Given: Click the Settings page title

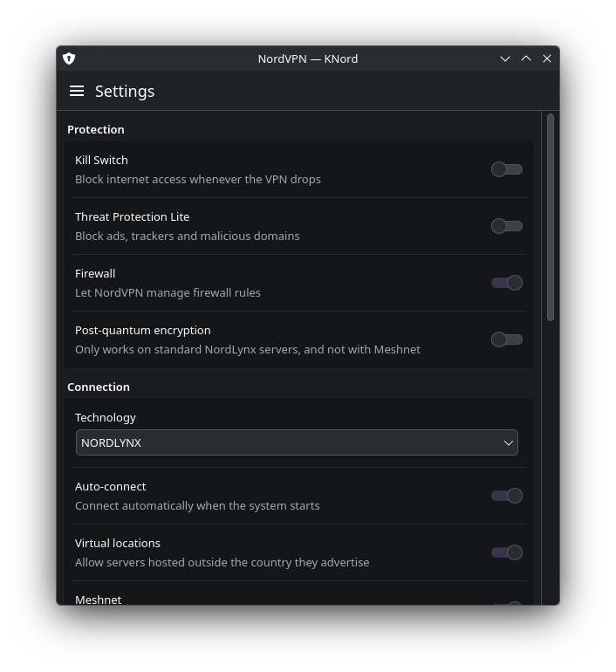Looking at the screenshot, I should (x=125, y=92).
